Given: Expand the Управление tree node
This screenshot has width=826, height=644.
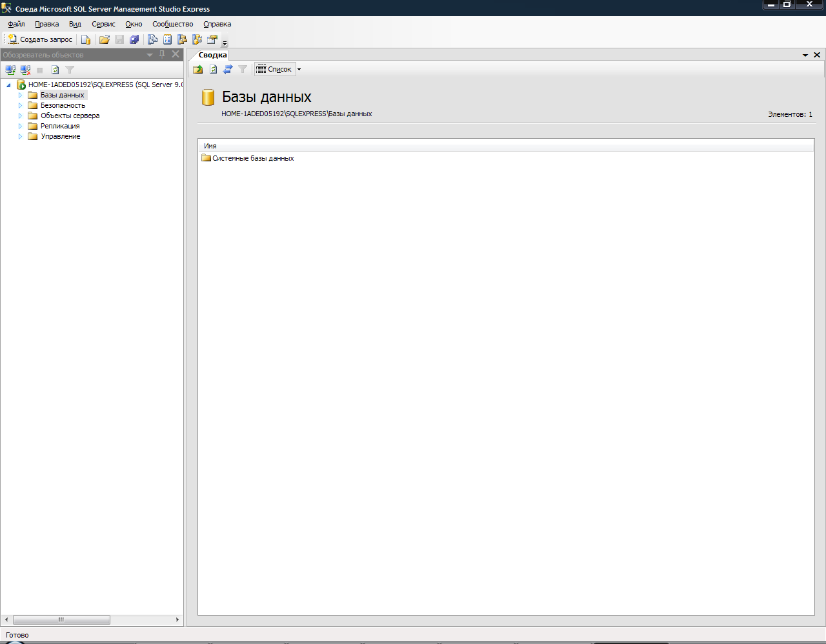Looking at the screenshot, I should click(20, 136).
